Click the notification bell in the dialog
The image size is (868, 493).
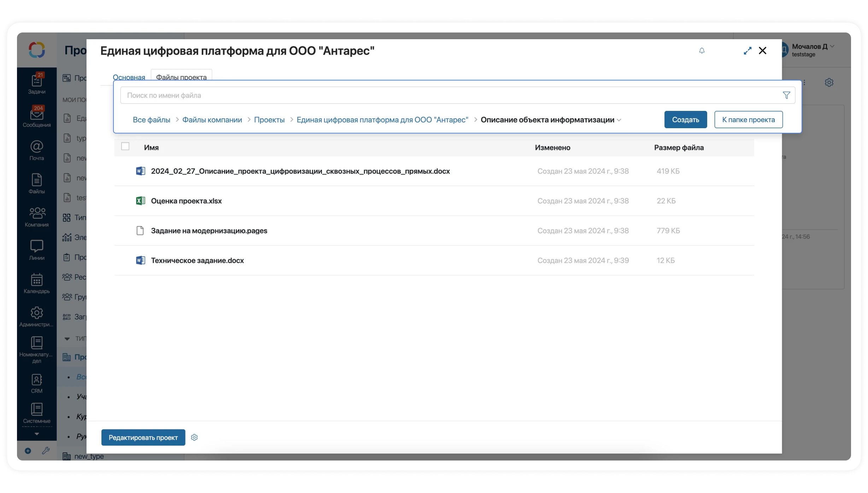pos(702,51)
